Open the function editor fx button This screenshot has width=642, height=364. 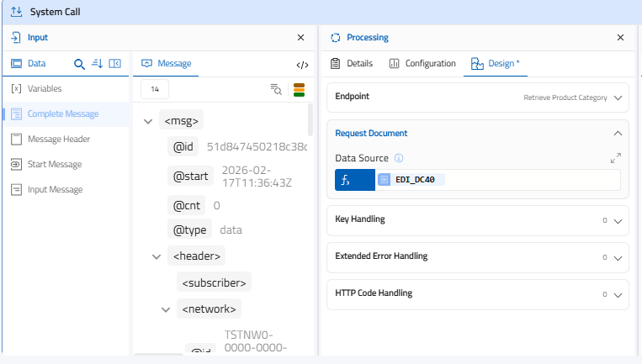point(354,180)
